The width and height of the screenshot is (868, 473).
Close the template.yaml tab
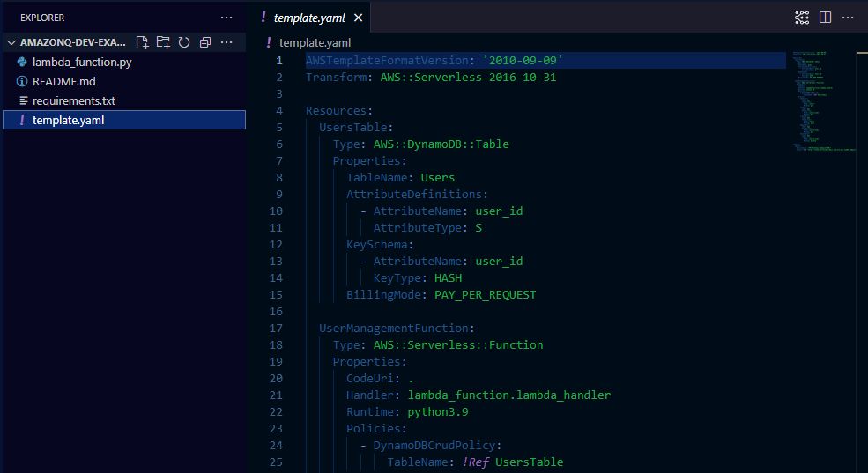[358, 18]
